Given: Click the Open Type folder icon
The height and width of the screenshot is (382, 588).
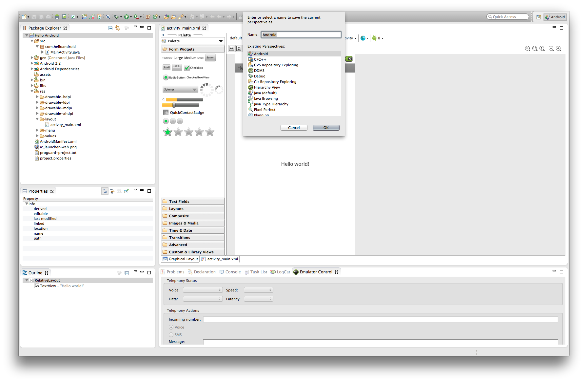Looking at the screenshot, I should pos(167,17).
